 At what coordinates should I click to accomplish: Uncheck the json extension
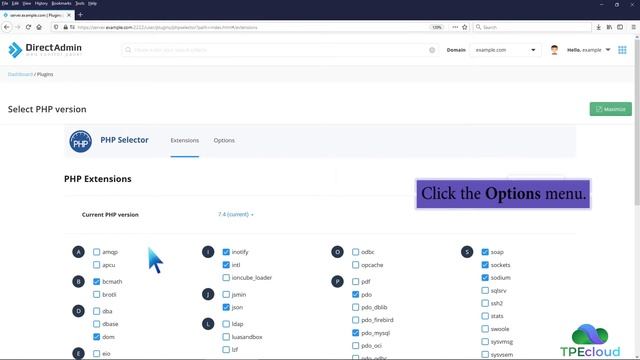(226, 307)
